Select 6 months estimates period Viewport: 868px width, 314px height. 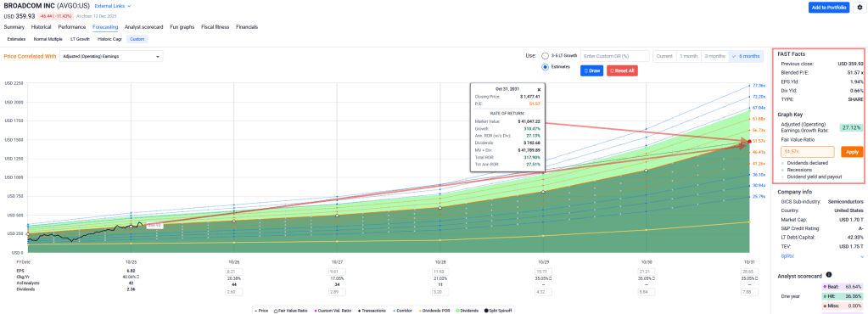click(745, 56)
